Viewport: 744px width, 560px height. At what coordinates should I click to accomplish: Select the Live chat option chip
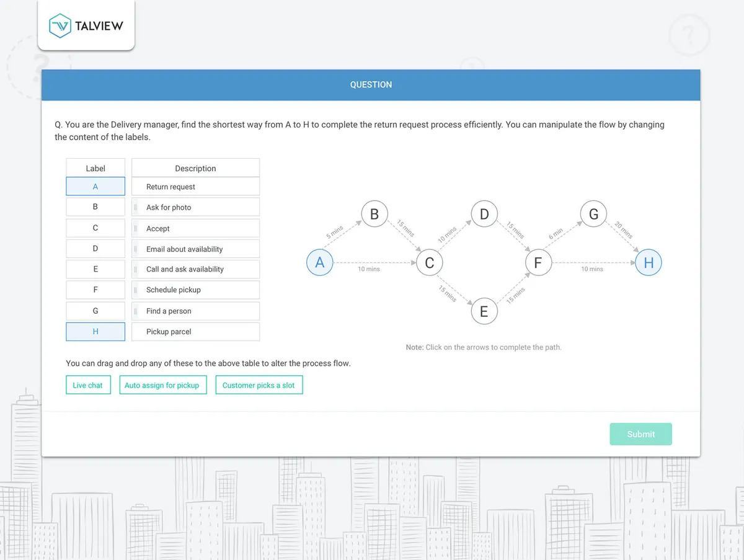pyautogui.click(x=88, y=385)
